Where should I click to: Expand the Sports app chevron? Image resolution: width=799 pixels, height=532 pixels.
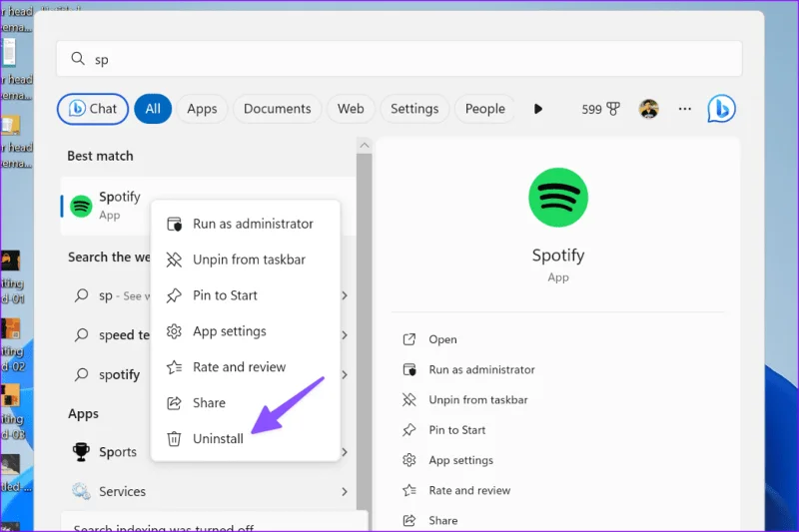(x=345, y=452)
